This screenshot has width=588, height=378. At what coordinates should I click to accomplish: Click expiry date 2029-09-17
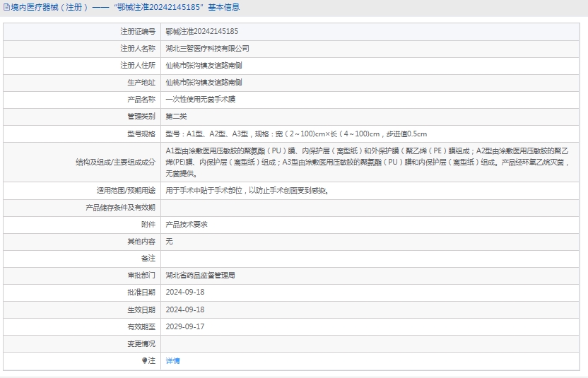[184, 326]
